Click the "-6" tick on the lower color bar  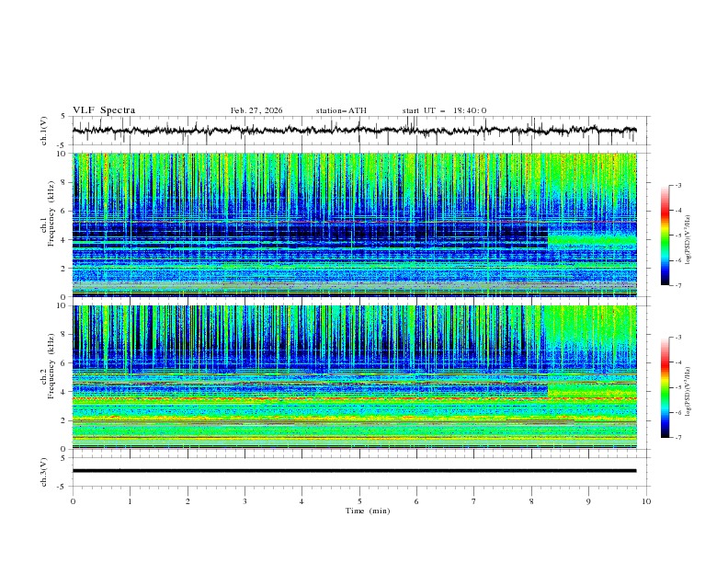click(678, 412)
